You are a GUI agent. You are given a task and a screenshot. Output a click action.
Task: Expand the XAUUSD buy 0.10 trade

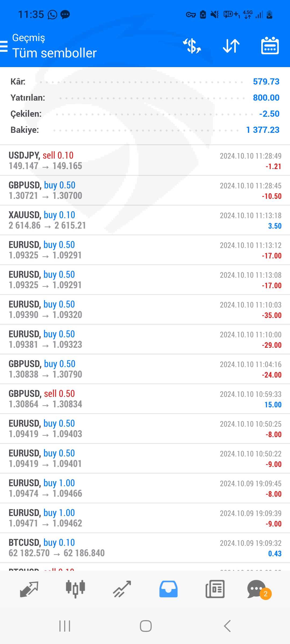coord(145,220)
